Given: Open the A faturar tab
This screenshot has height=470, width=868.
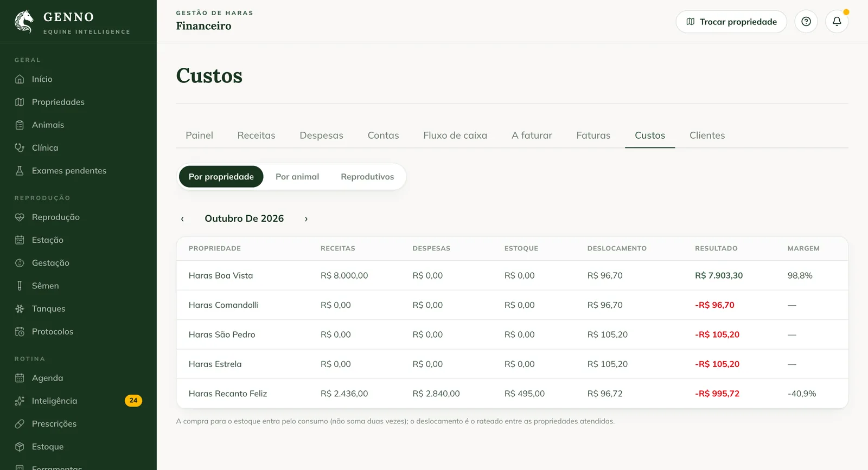Looking at the screenshot, I should point(532,136).
